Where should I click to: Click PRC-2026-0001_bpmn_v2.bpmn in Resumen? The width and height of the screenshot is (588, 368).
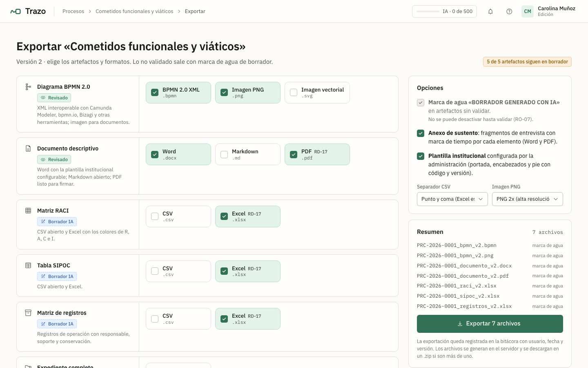click(457, 245)
